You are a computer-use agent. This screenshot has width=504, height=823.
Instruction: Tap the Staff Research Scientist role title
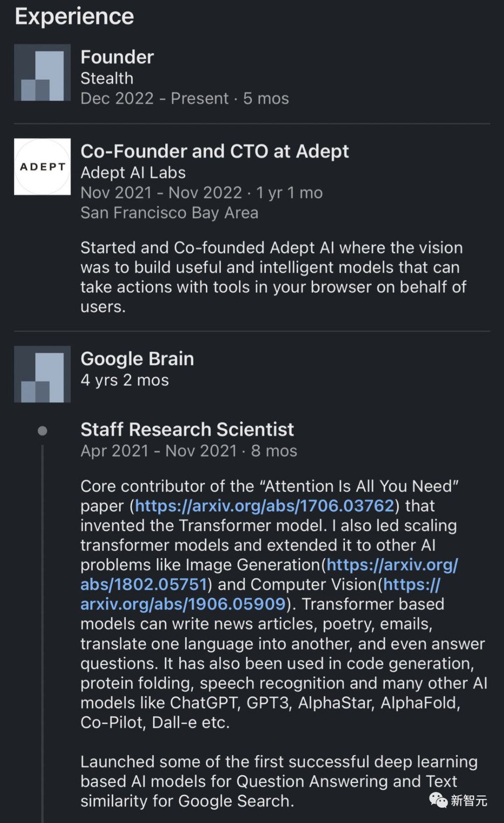(x=187, y=429)
